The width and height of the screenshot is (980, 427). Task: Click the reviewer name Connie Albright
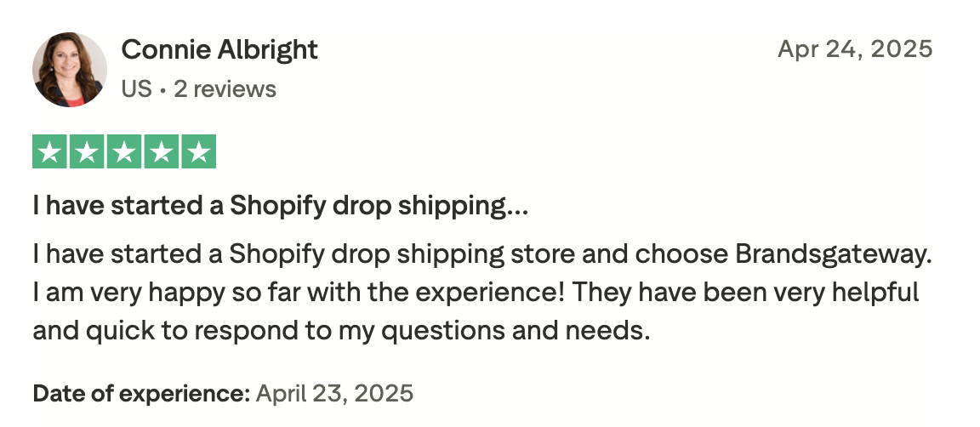pyautogui.click(x=219, y=49)
